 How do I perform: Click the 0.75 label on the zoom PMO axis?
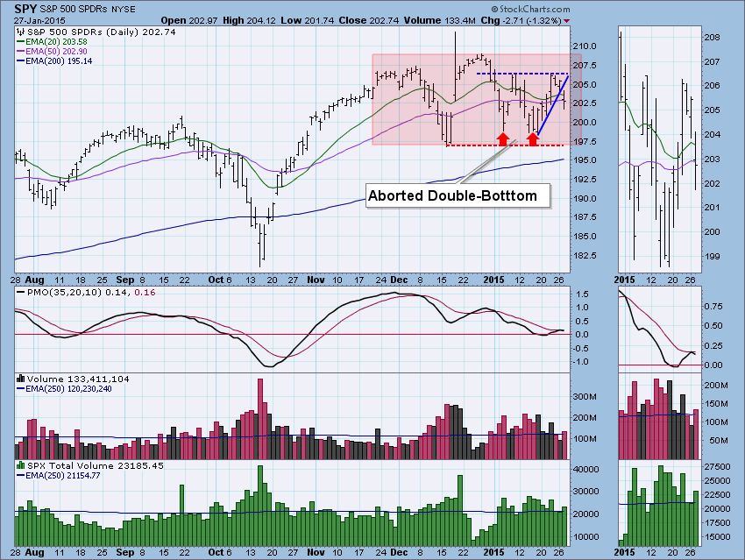(x=713, y=307)
